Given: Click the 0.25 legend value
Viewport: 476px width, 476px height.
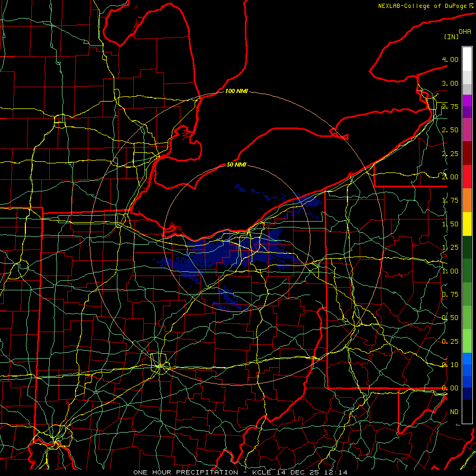Looking at the screenshot, I should click(x=450, y=342).
